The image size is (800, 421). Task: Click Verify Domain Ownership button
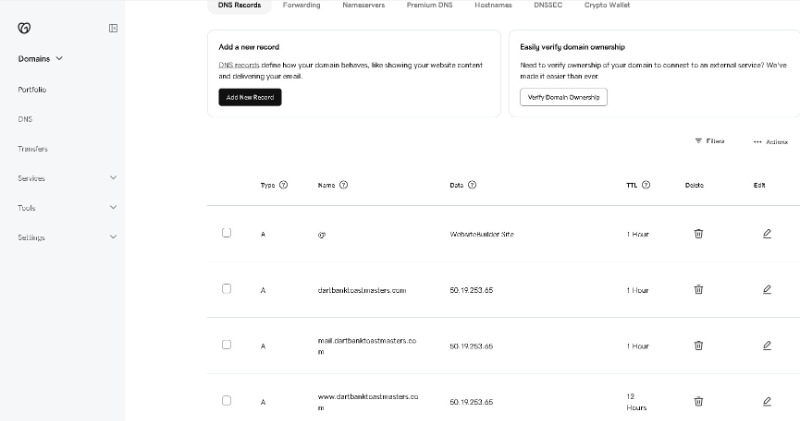click(x=564, y=97)
